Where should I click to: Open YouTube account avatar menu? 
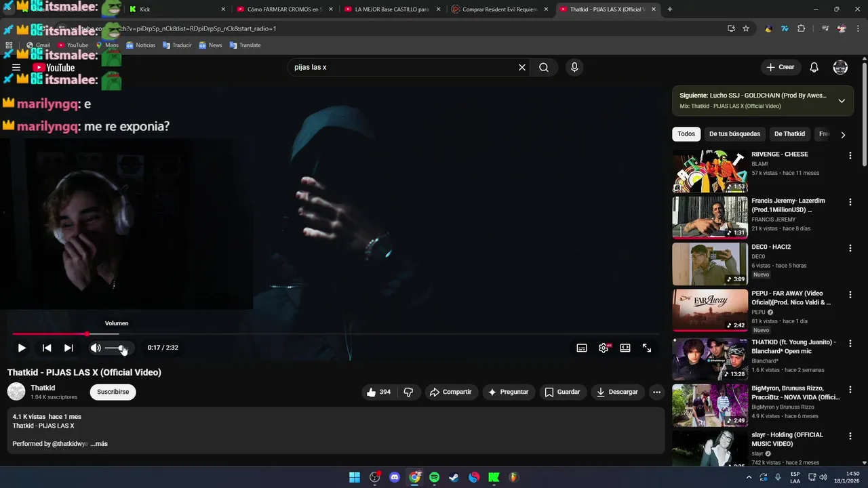point(840,67)
